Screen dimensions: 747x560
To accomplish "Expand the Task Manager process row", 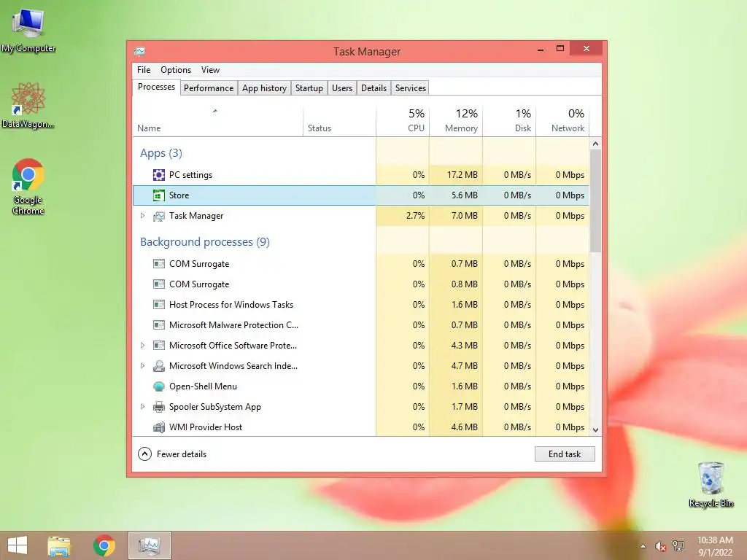I will pyautogui.click(x=142, y=216).
